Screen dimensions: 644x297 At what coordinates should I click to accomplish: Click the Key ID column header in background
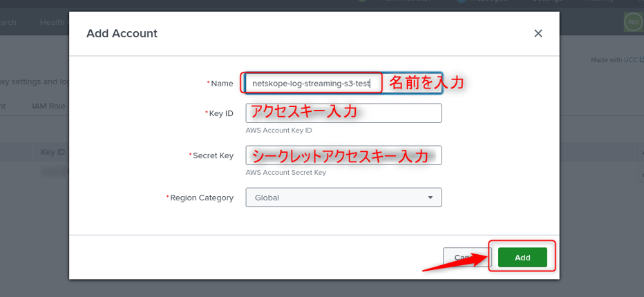coord(53,152)
